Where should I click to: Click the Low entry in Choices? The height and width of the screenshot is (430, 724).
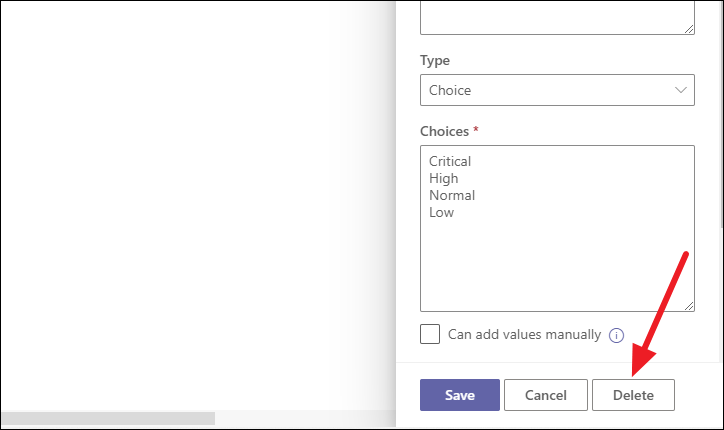click(441, 212)
